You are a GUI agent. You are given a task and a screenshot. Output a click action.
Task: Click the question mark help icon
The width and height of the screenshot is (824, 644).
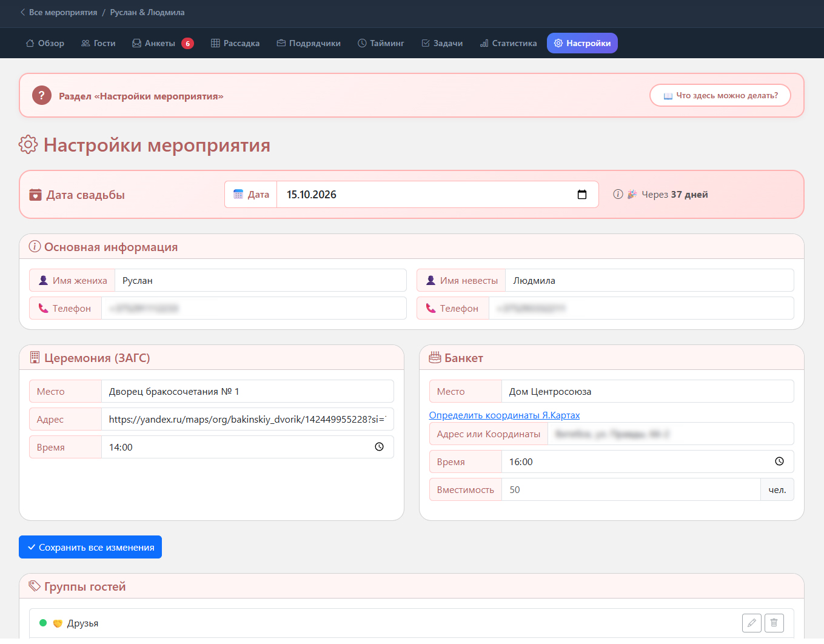42,95
